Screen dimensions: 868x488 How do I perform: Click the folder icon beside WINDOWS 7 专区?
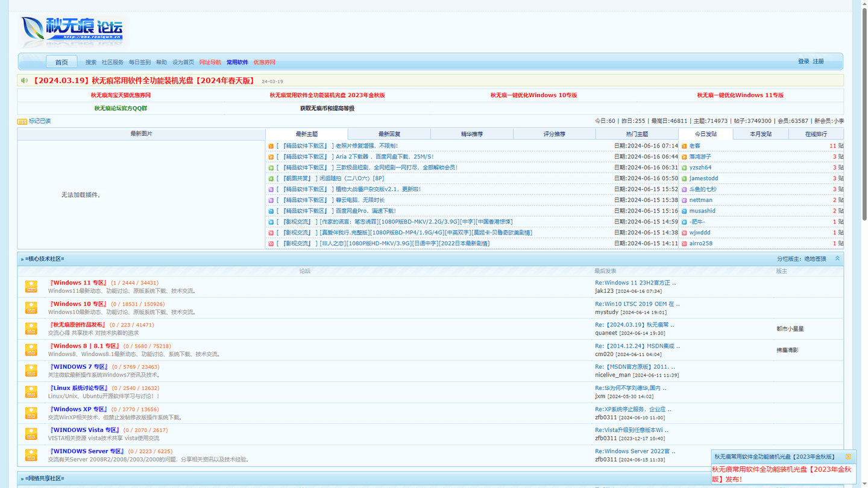(x=31, y=371)
